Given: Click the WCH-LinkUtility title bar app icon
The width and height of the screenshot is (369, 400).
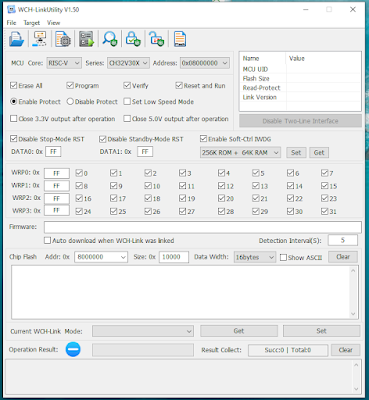Looking at the screenshot, I should [x=11, y=9].
